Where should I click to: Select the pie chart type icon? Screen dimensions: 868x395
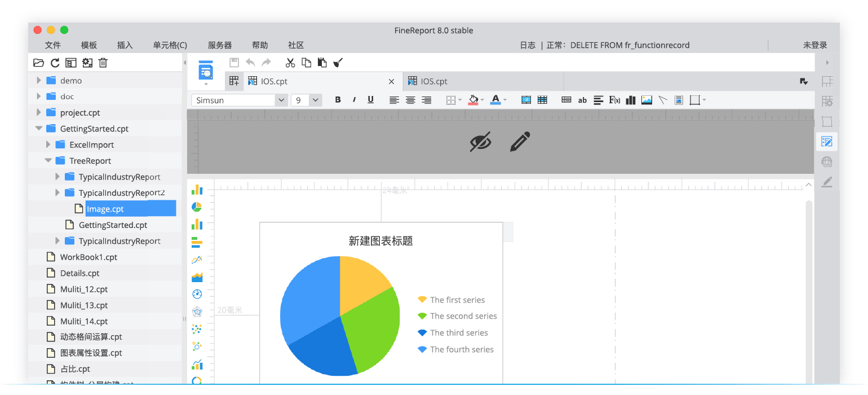click(197, 207)
